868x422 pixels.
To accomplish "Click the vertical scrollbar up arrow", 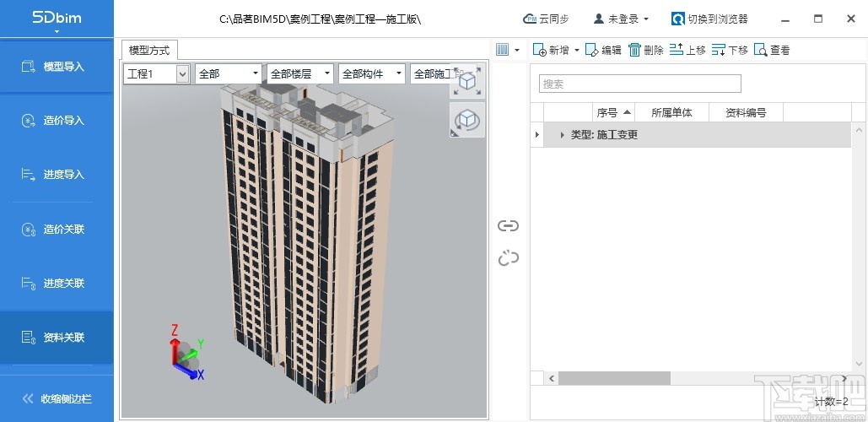I will [859, 130].
